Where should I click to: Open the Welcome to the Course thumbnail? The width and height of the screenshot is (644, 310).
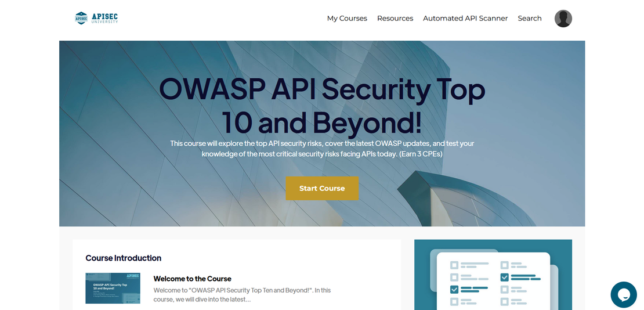tap(113, 288)
